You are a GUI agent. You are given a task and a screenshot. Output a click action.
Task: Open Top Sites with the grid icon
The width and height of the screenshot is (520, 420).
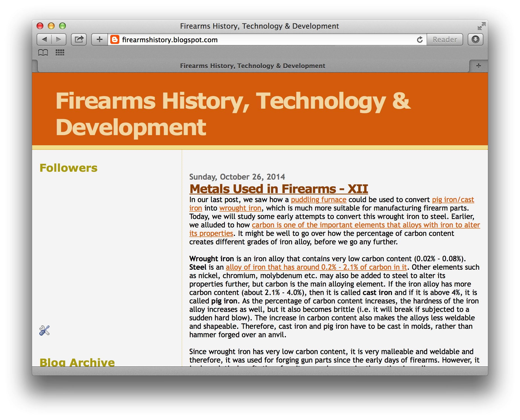pyautogui.click(x=60, y=53)
